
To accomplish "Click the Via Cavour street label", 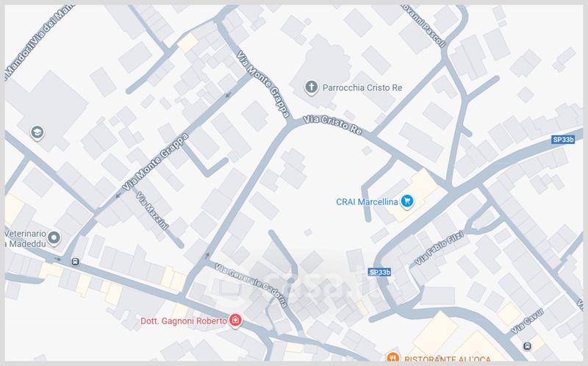I will [x=527, y=321].
